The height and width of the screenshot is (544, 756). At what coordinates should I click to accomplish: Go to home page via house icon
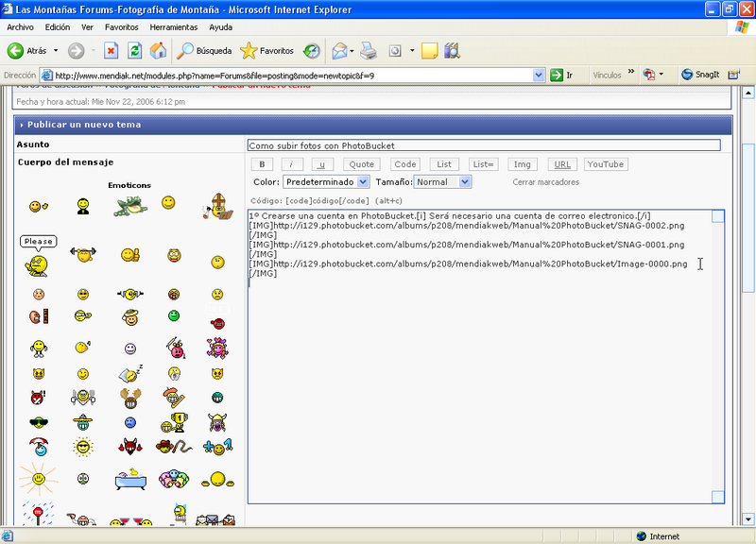pos(158,51)
